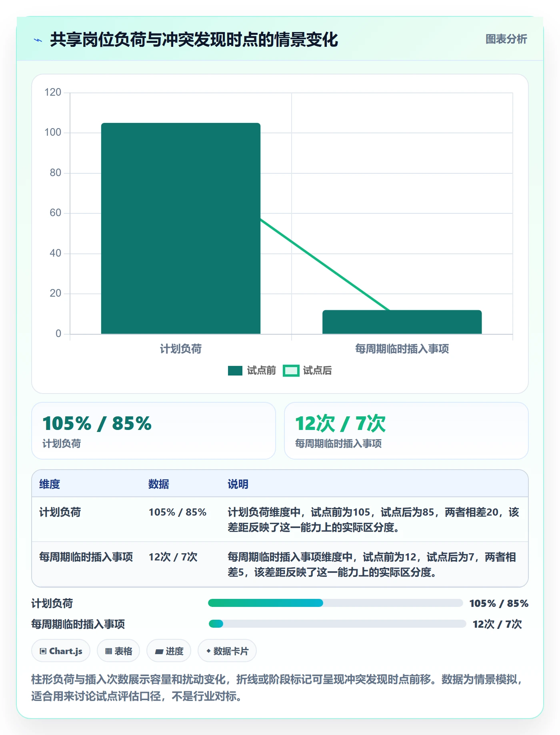This screenshot has width=560, height=735.
Task: Click the grid icon in 表格 tag
Action: coord(108,651)
